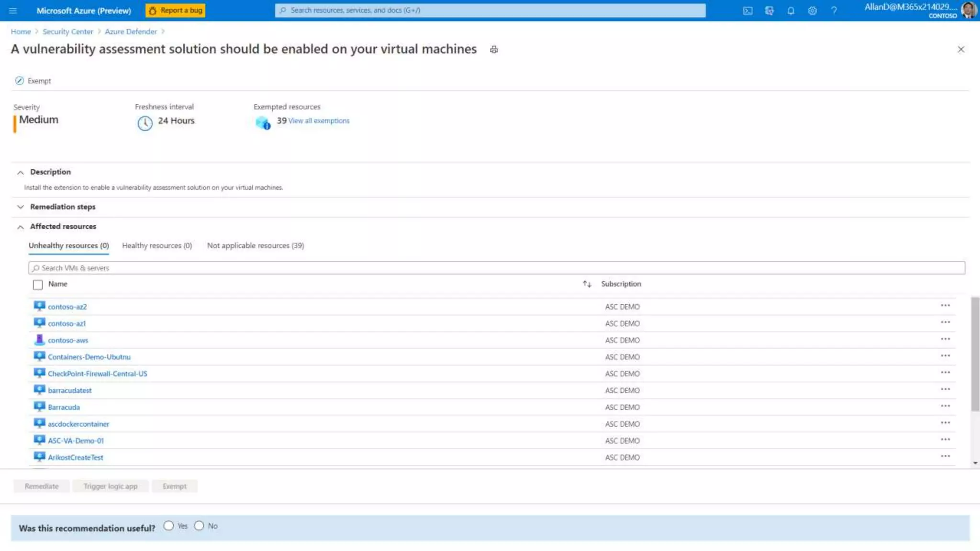Viewport: 980px width, 551px height.
Task: Open the Directory and subscription filter icon
Action: coord(769,11)
